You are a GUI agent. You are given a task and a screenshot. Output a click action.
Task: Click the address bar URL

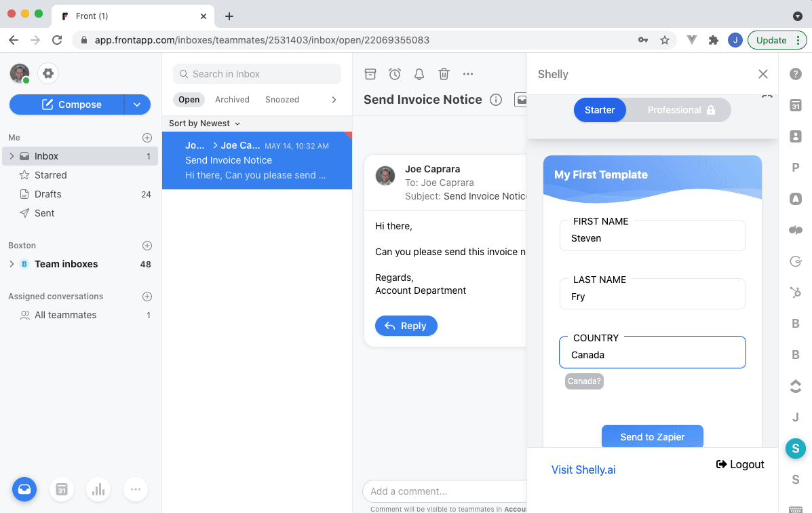[x=262, y=40]
